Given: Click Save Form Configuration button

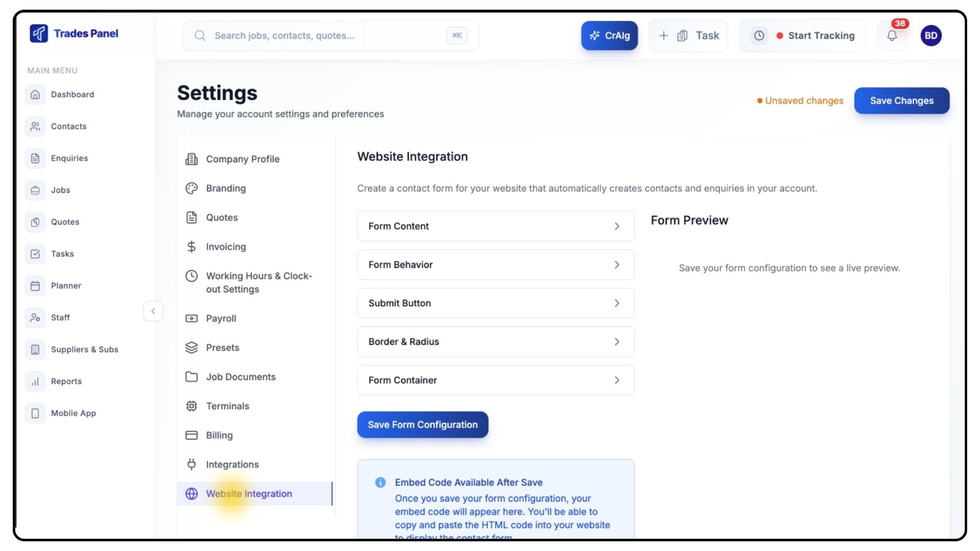Looking at the screenshot, I should click(x=423, y=424).
